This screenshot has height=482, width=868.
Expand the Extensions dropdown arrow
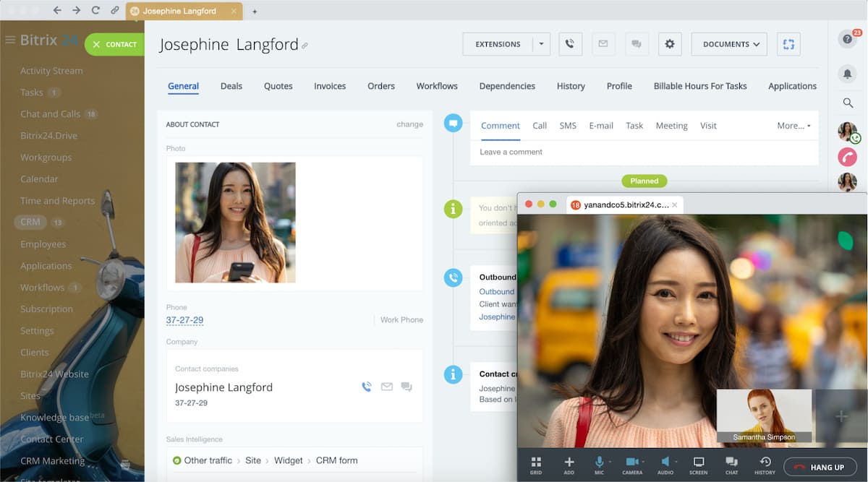[x=541, y=44]
